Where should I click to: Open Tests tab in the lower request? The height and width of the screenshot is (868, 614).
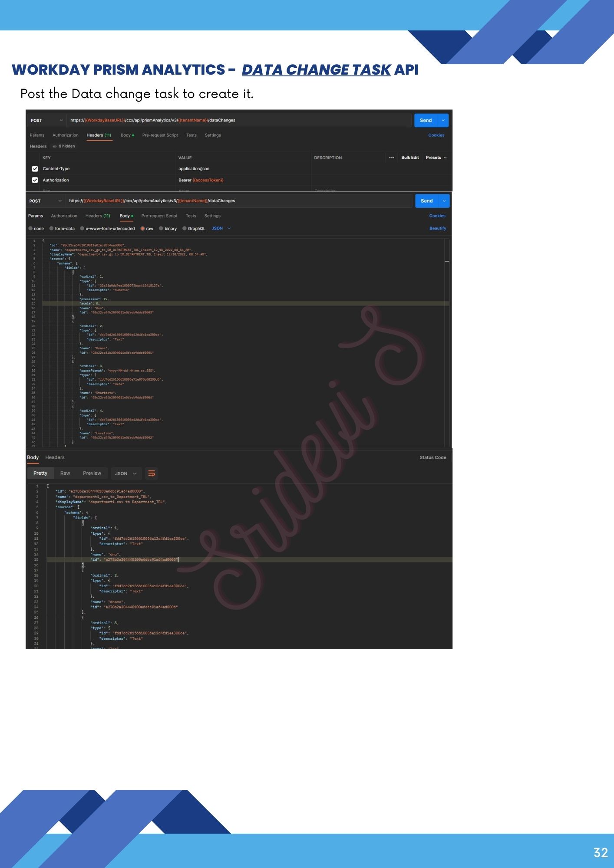coord(191,216)
